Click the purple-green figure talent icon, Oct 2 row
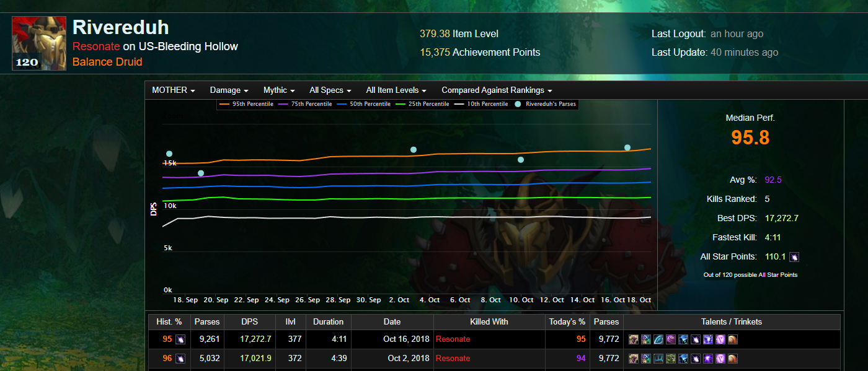868x371 pixels. pos(646,359)
